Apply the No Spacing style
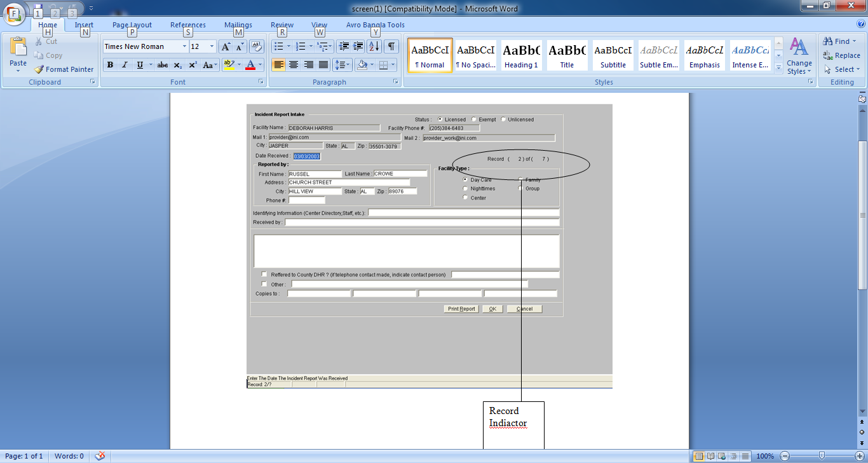Screen dimensions: 868x463 coord(475,55)
